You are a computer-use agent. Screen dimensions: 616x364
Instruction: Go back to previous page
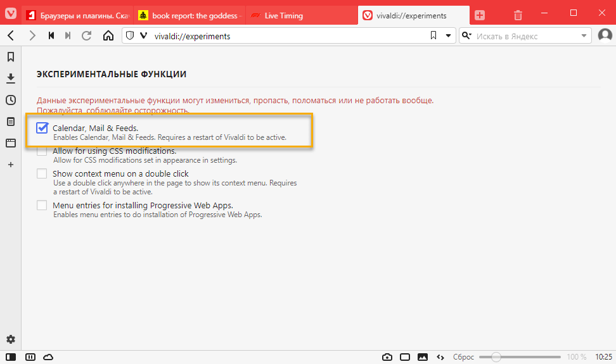[x=11, y=35]
